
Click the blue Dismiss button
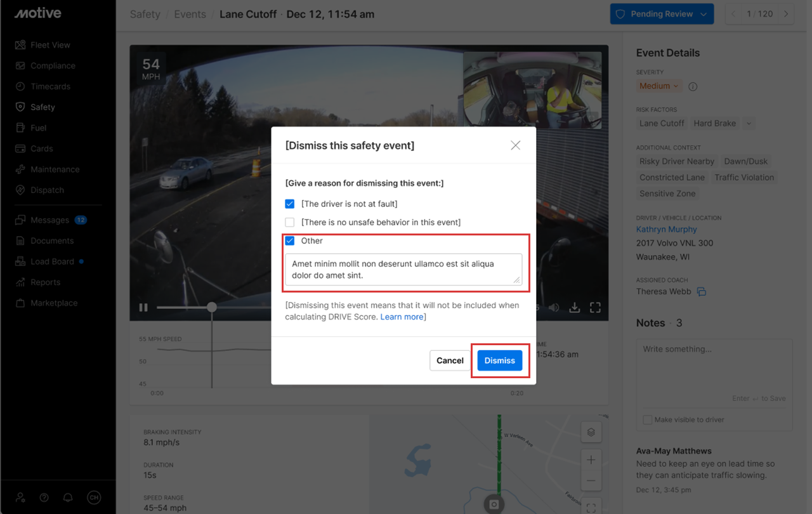click(500, 360)
